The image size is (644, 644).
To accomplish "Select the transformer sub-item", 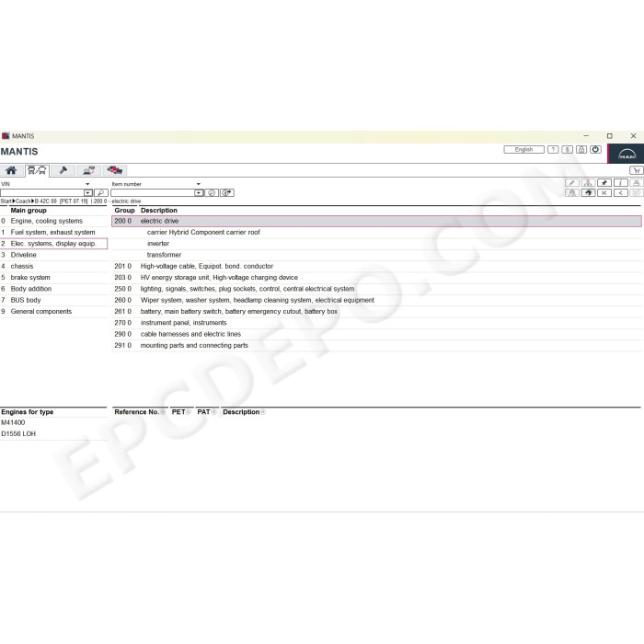I will 376,255.
